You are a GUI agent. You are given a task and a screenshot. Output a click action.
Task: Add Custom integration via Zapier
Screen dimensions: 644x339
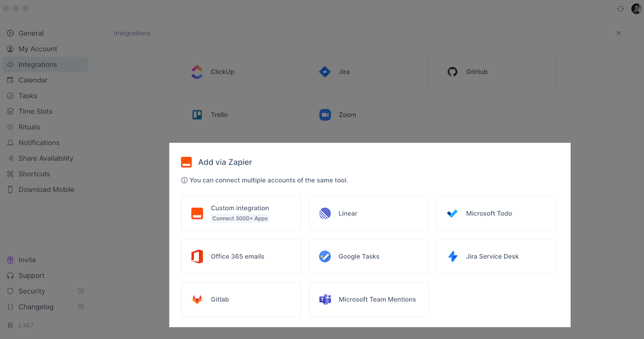(241, 213)
